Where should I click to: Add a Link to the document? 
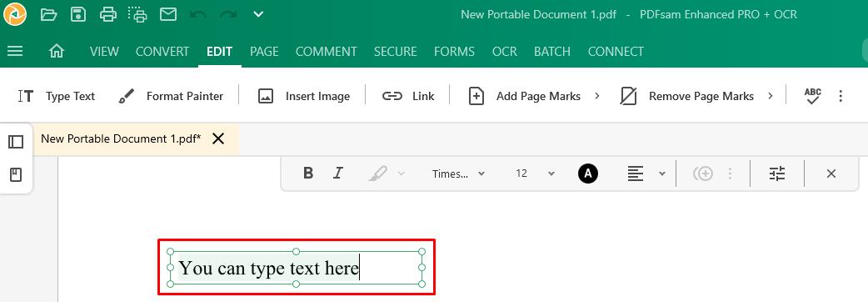click(x=408, y=97)
